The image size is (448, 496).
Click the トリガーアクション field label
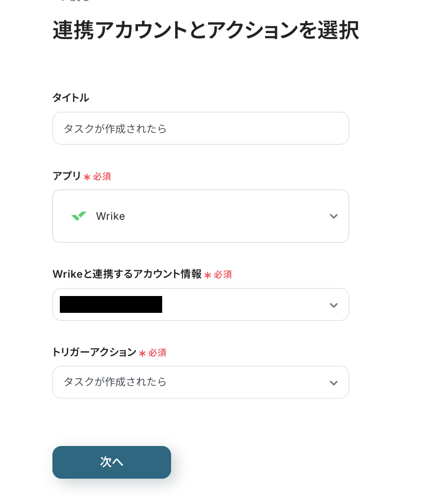click(94, 352)
